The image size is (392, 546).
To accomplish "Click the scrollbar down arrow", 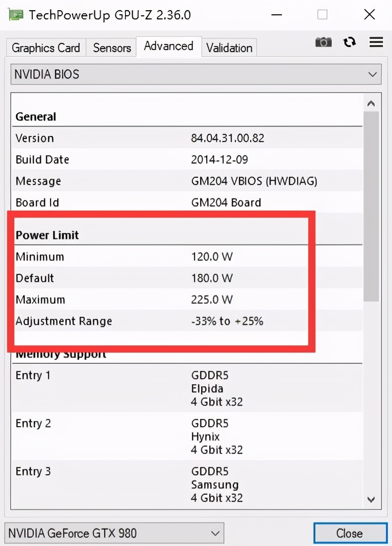I will pos(371,500).
